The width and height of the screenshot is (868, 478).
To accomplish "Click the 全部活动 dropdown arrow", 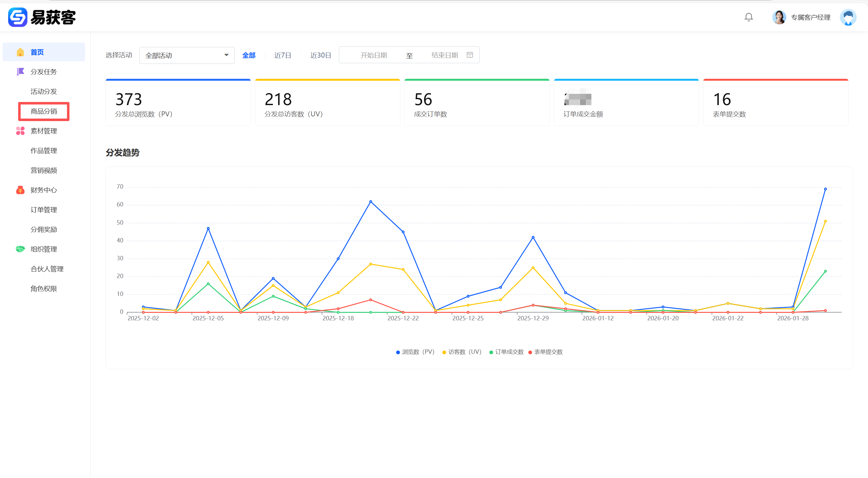I will click(x=227, y=55).
